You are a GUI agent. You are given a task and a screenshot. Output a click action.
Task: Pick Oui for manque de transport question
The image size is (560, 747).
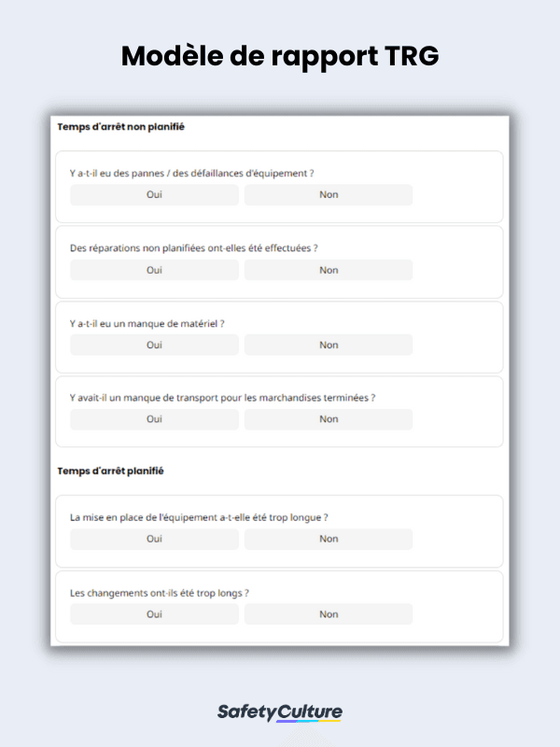tap(154, 419)
